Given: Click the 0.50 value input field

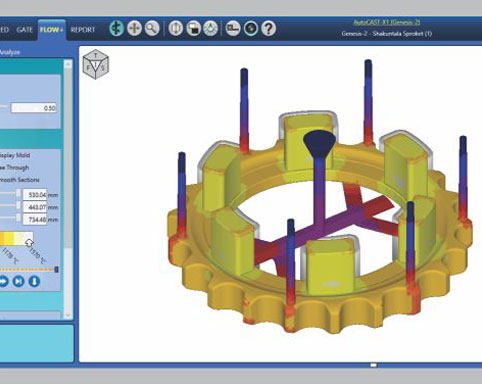Looking at the screenshot, I should point(34,108).
